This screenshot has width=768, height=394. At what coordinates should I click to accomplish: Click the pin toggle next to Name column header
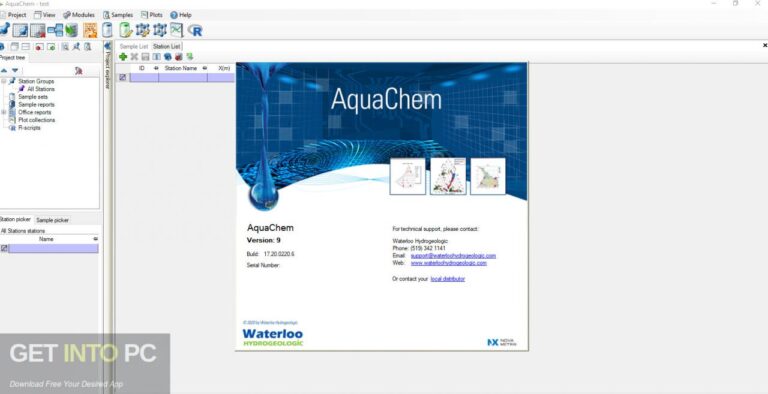[96, 239]
